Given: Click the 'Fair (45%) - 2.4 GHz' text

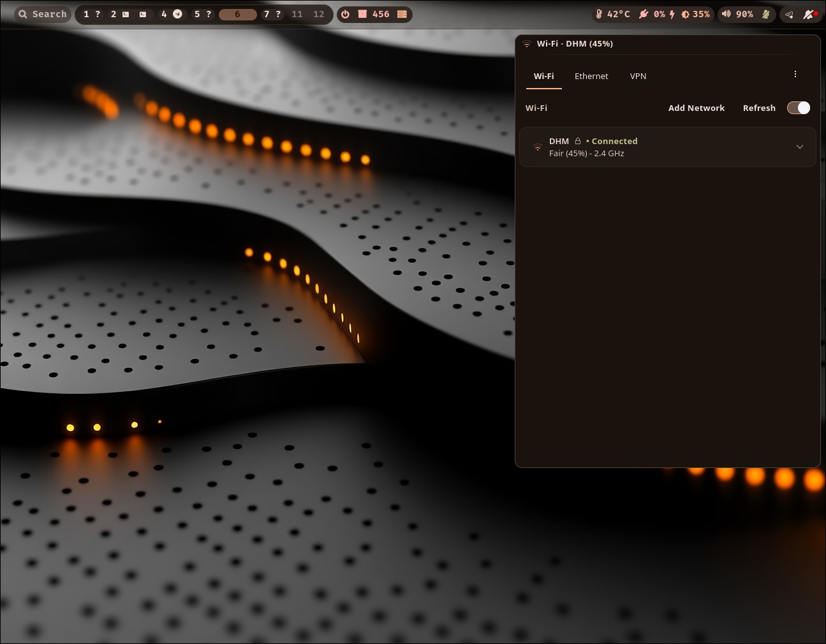Looking at the screenshot, I should click(x=587, y=154).
